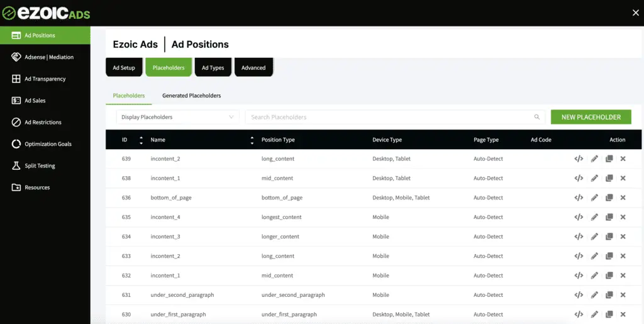This screenshot has width=644, height=324.
Task: Click the NEW PLACEHOLDER button
Action: click(x=591, y=117)
